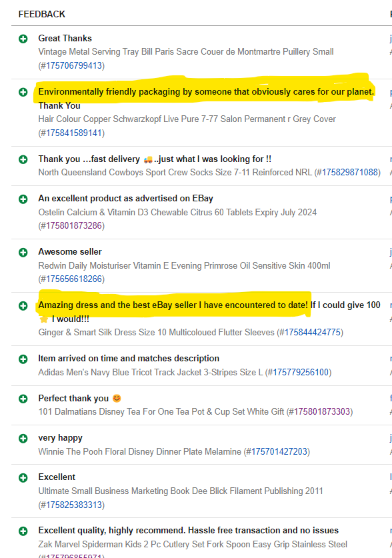Click 'Vintage Metal Serving Tray Bill Paris' item title
The width and height of the screenshot is (392, 558).
tap(186, 52)
